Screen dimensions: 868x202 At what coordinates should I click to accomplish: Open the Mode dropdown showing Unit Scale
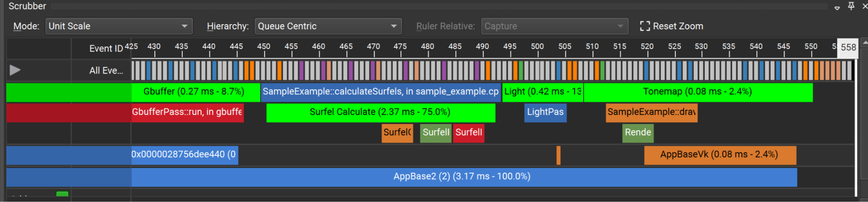coord(119,26)
